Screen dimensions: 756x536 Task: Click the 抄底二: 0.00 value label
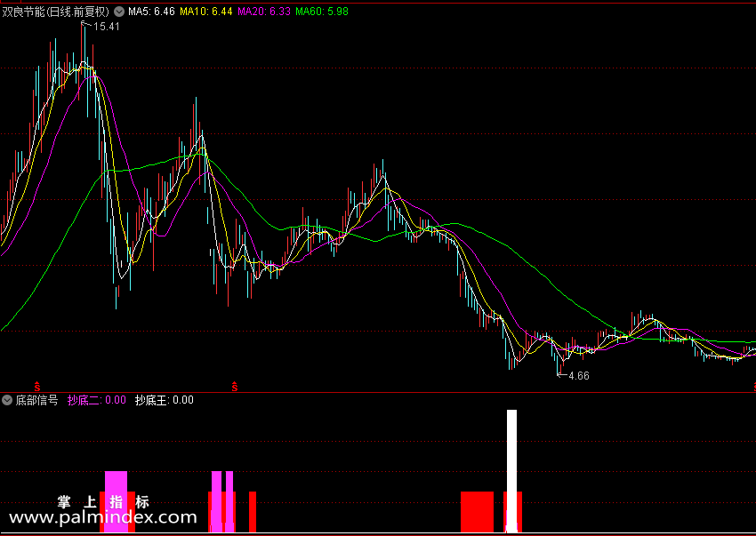[96, 400]
